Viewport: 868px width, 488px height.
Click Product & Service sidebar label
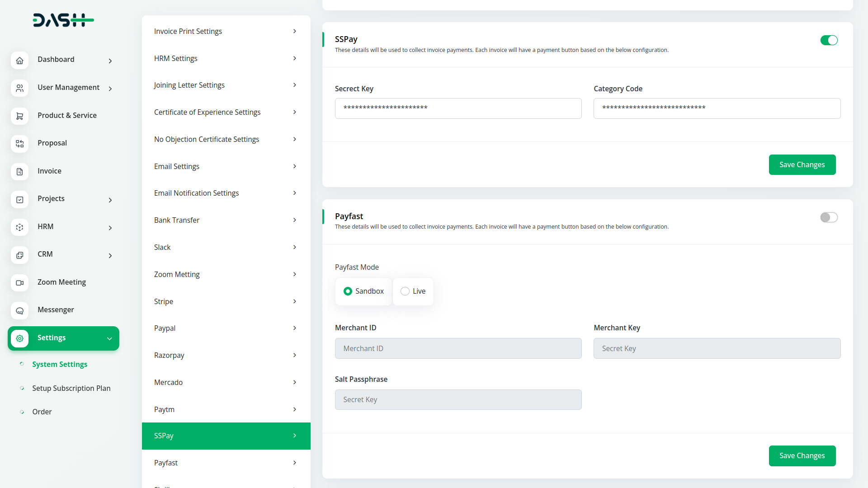(x=67, y=115)
